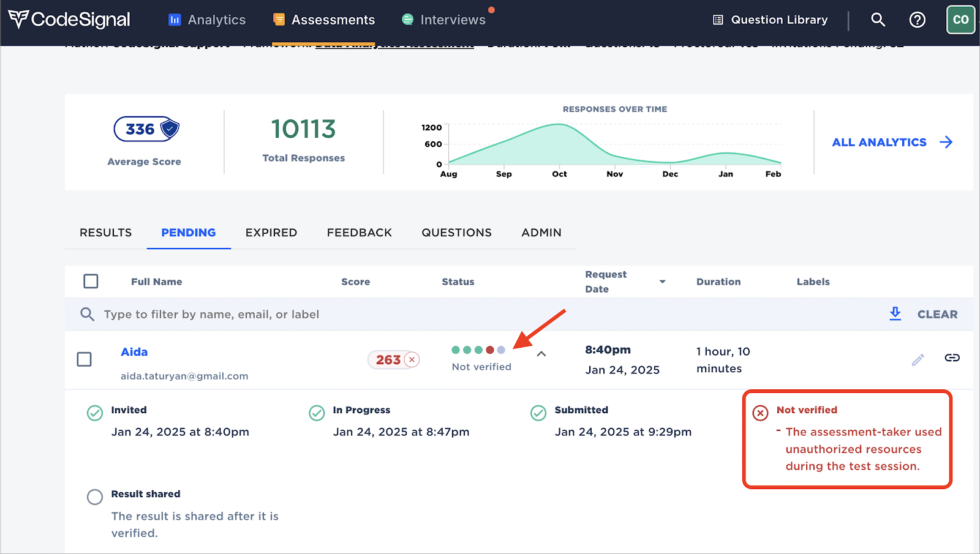Focus the filter by name, email, or label field
This screenshot has height=554, width=980.
[211, 314]
